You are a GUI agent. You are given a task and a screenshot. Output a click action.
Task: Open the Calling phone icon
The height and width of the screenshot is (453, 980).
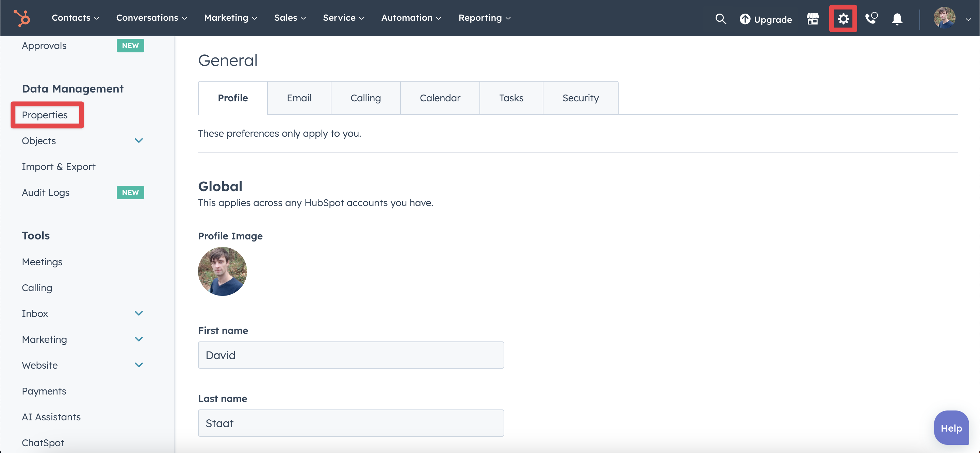pyautogui.click(x=871, y=19)
